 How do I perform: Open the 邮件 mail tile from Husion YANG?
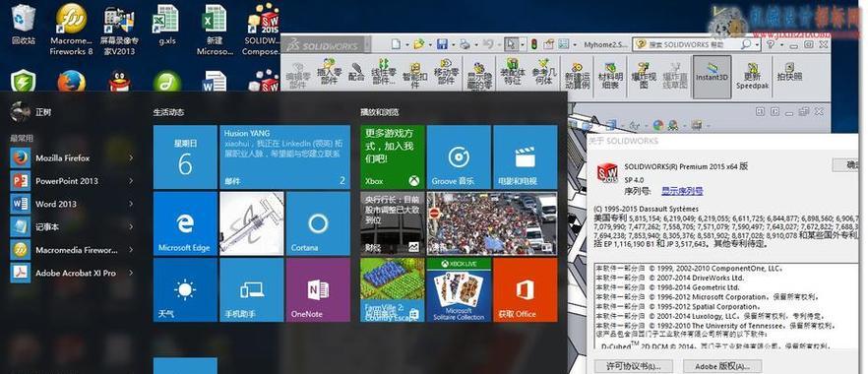tap(284, 157)
